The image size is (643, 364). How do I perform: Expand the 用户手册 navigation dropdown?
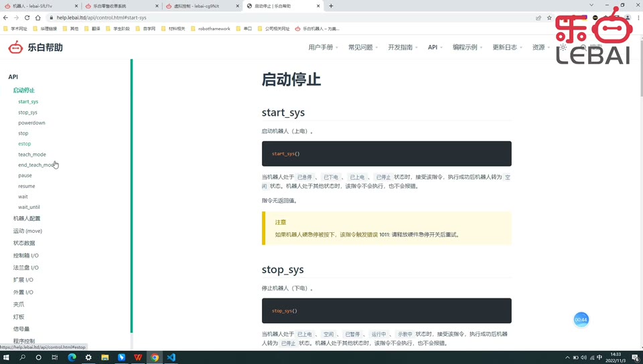pyautogui.click(x=323, y=47)
